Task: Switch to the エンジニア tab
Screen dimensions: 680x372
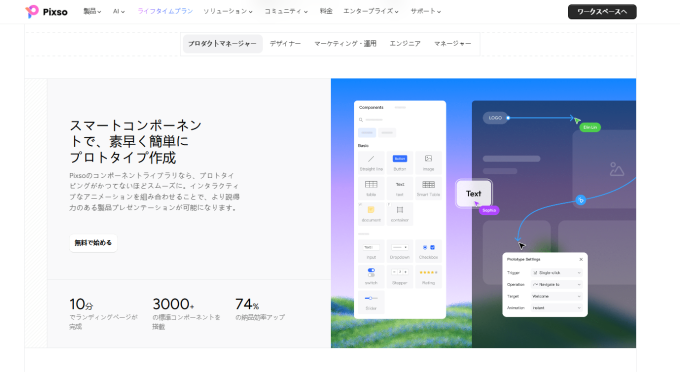Action: click(405, 44)
